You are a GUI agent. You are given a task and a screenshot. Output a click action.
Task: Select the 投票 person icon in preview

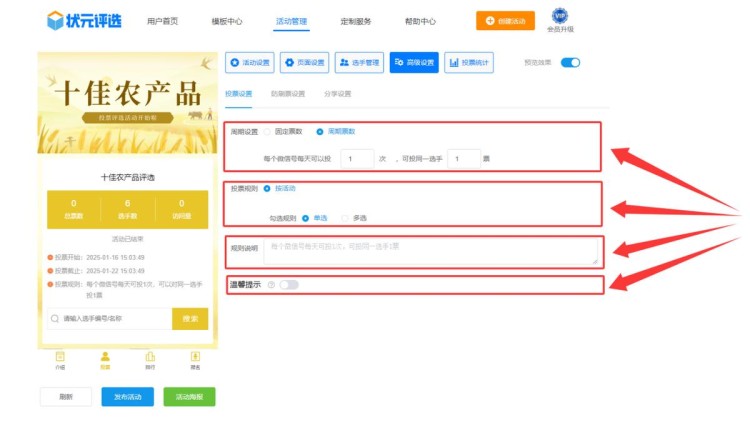click(105, 357)
